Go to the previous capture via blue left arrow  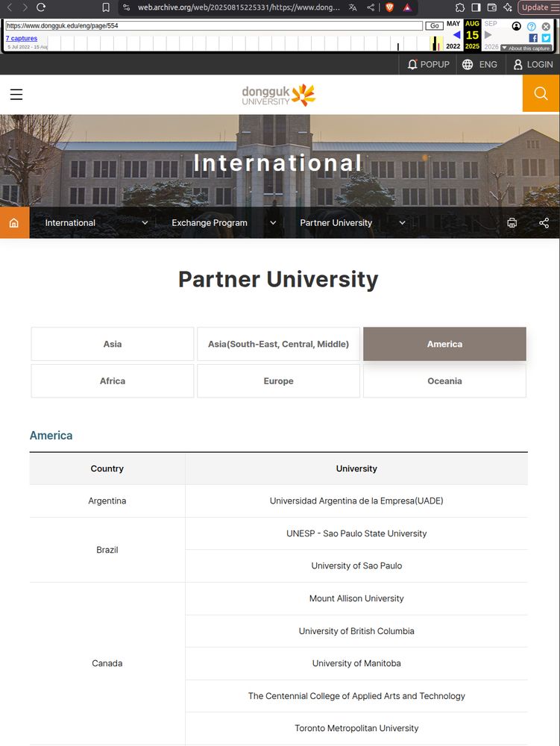[456, 35]
